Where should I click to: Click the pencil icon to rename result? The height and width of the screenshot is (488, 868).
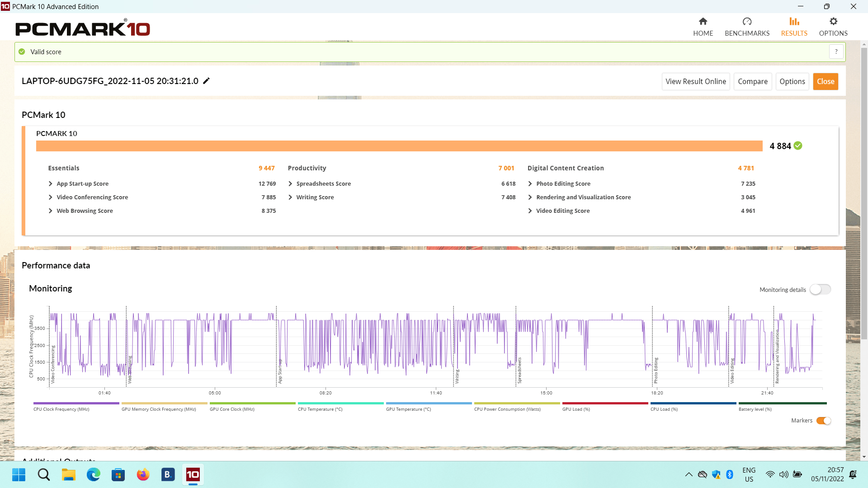pos(206,81)
